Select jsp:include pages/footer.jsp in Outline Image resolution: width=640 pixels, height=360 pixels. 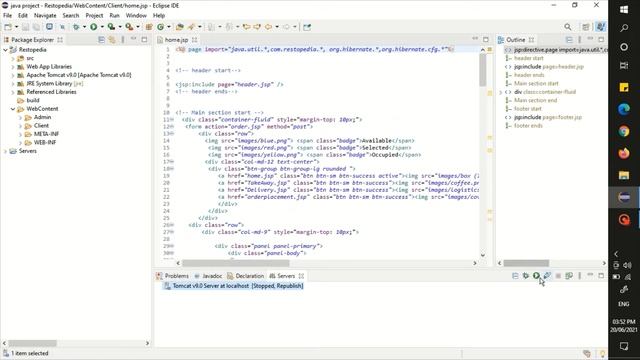[548, 117]
